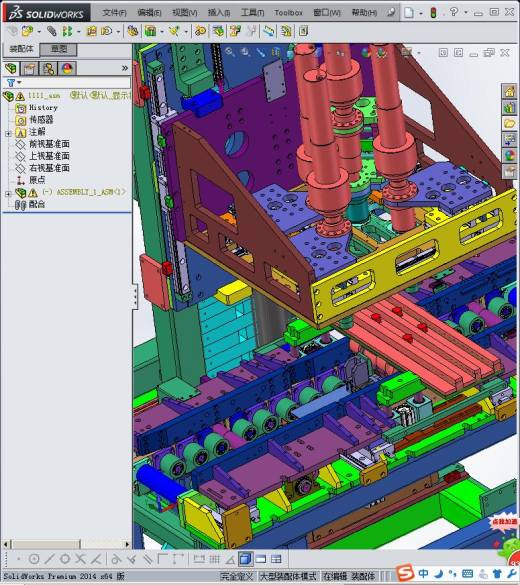This screenshot has height=585, width=520.
Task: Open the 文件(F) menu
Action: tap(114, 13)
